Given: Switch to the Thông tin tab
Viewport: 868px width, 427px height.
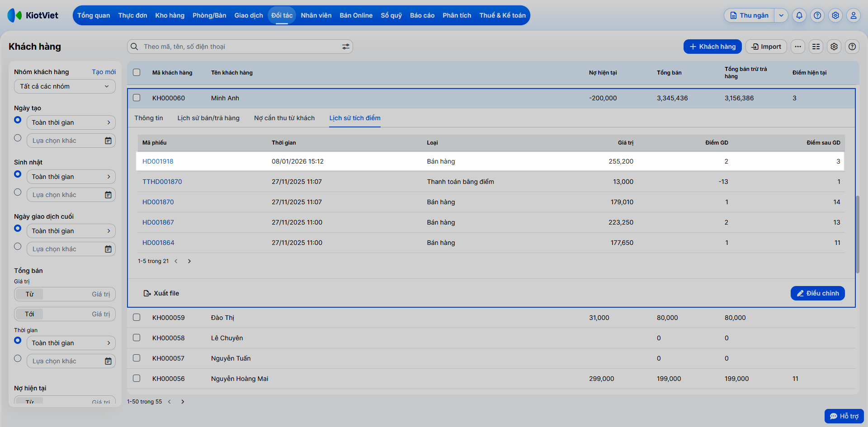Looking at the screenshot, I should [x=149, y=118].
